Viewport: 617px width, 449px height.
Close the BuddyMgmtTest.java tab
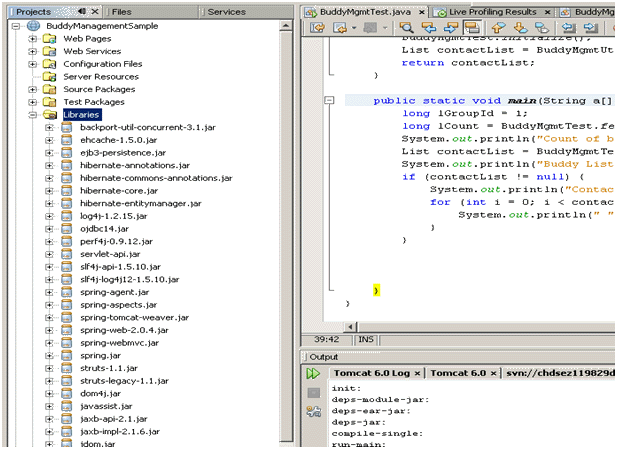pos(421,13)
